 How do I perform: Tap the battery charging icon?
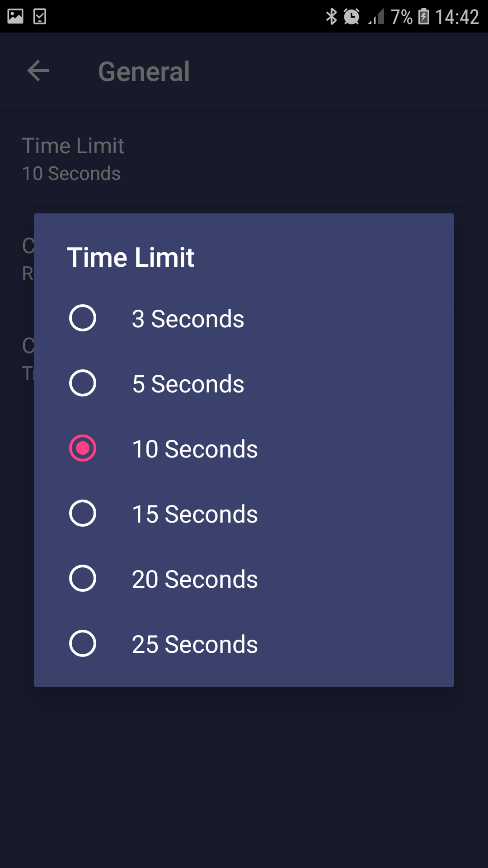pos(424,17)
